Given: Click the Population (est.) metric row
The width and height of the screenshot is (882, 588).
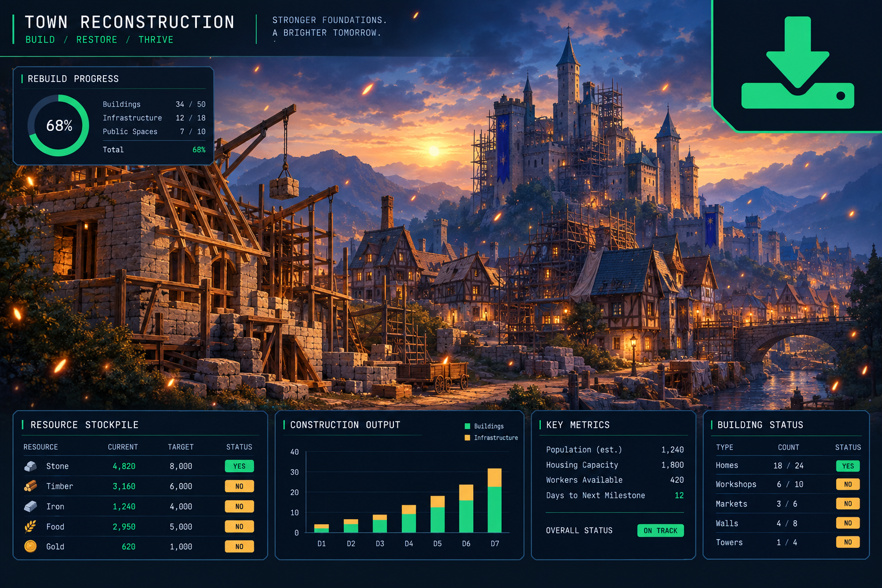Looking at the screenshot, I should 614,450.
